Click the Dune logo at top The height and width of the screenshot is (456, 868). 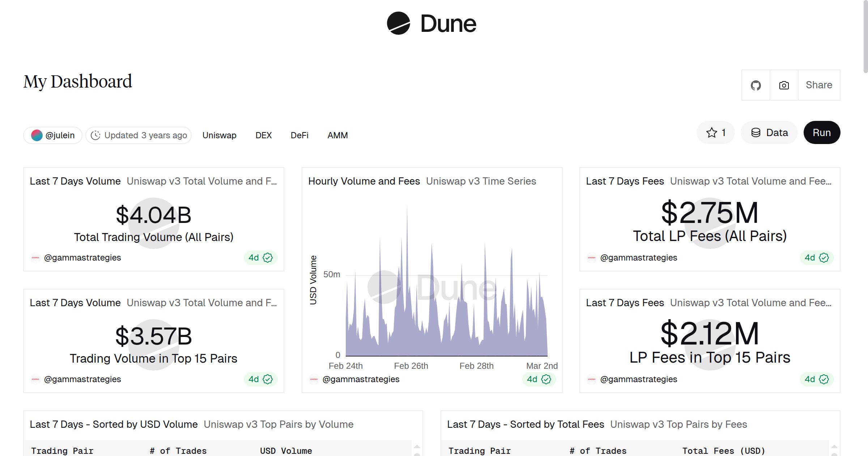(x=431, y=24)
